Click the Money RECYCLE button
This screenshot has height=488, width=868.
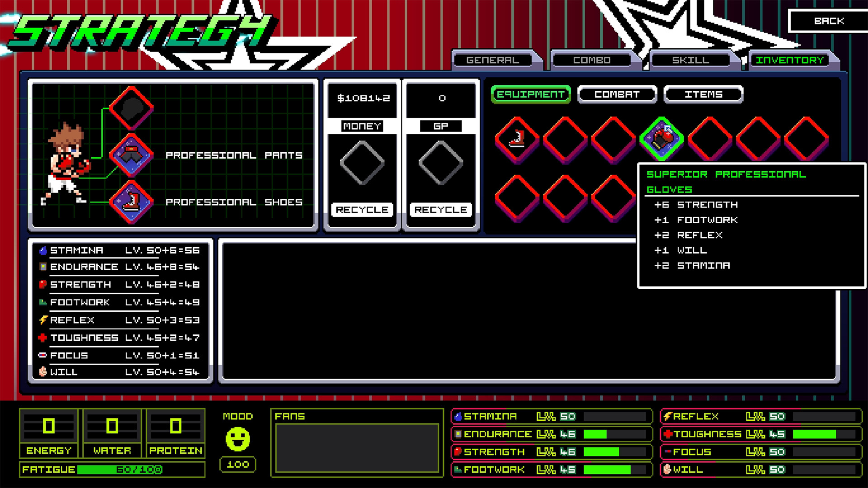363,209
